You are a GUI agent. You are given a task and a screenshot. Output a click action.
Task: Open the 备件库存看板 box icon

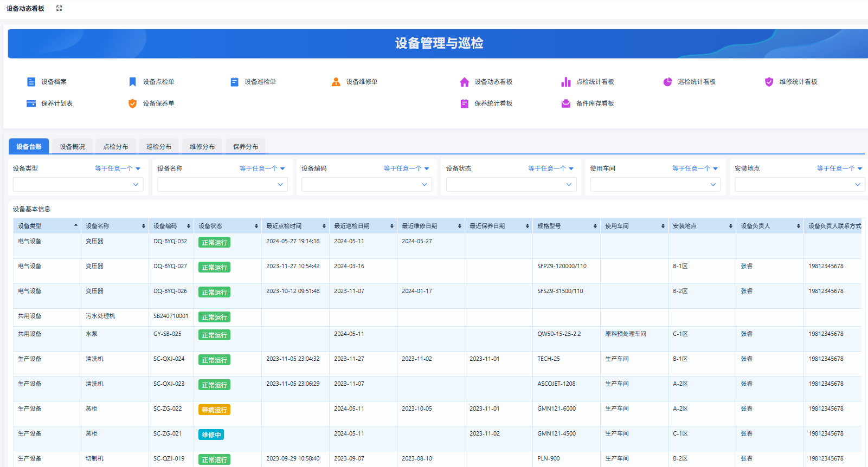click(566, 103)
